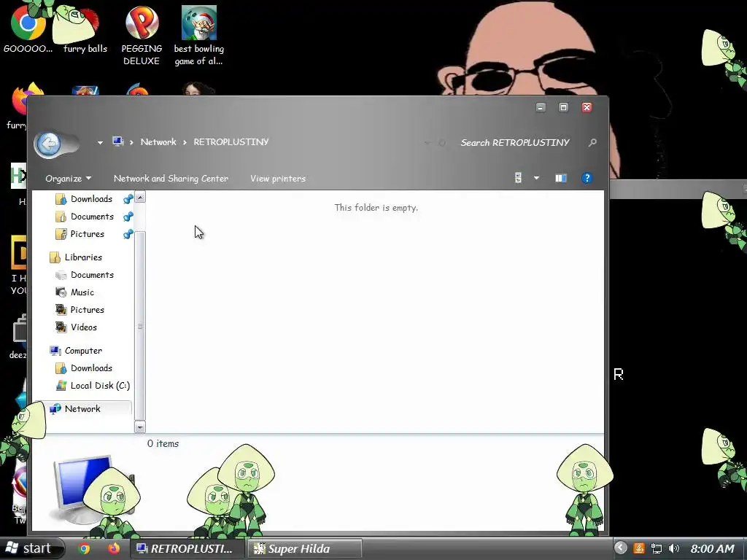Open best bowling game desktop shortcut
Image resolution: width=747 pixels, height=560 pixels.
198,35
